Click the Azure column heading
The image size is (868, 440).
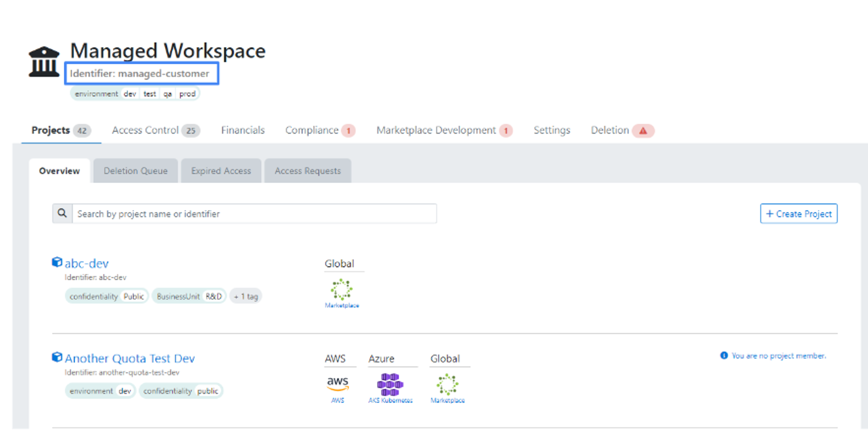click(x=381, y=359)
